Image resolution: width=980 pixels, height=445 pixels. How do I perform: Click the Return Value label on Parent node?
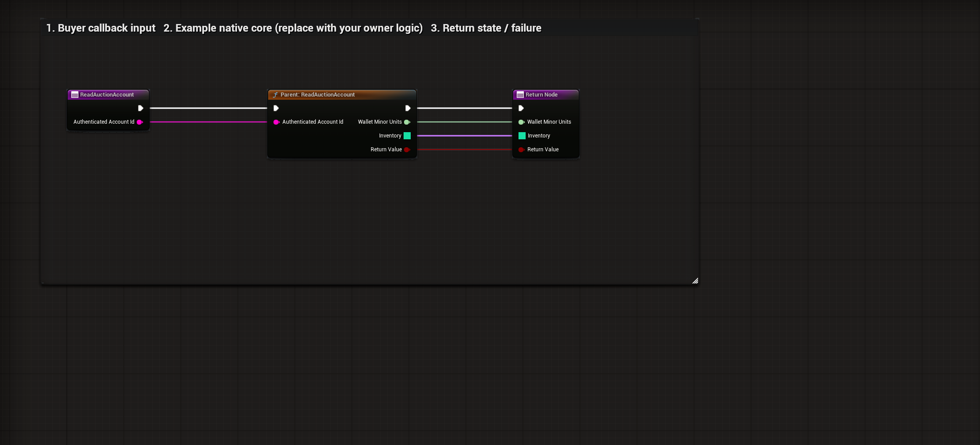click(x=386, y=150)
